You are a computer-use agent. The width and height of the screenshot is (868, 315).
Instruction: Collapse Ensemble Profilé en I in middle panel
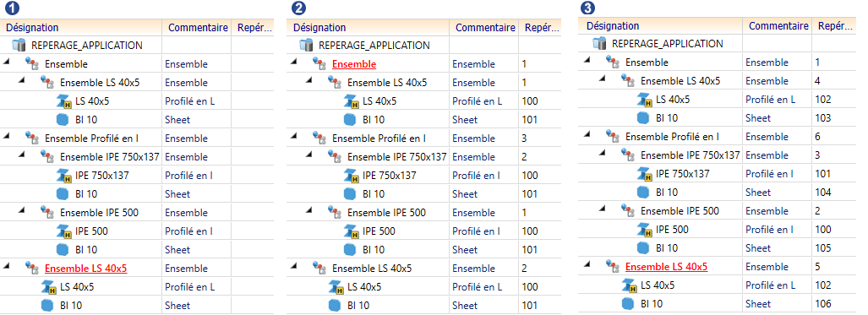tap(294, 136)
